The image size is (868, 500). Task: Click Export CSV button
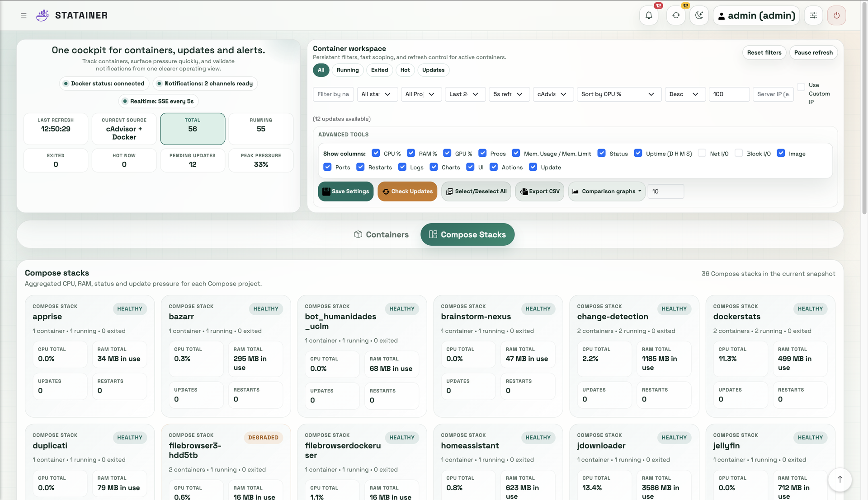pyautogui.click(x=539, y=192)
